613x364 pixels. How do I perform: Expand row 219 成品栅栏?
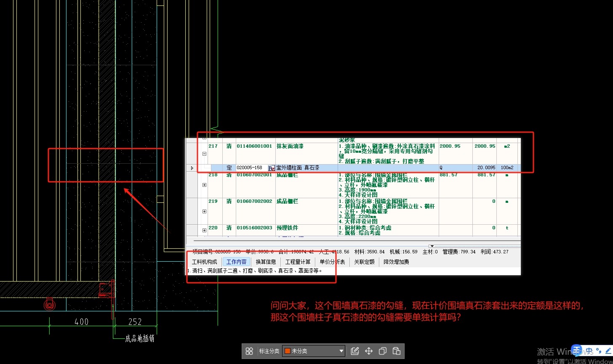[205, 211]
